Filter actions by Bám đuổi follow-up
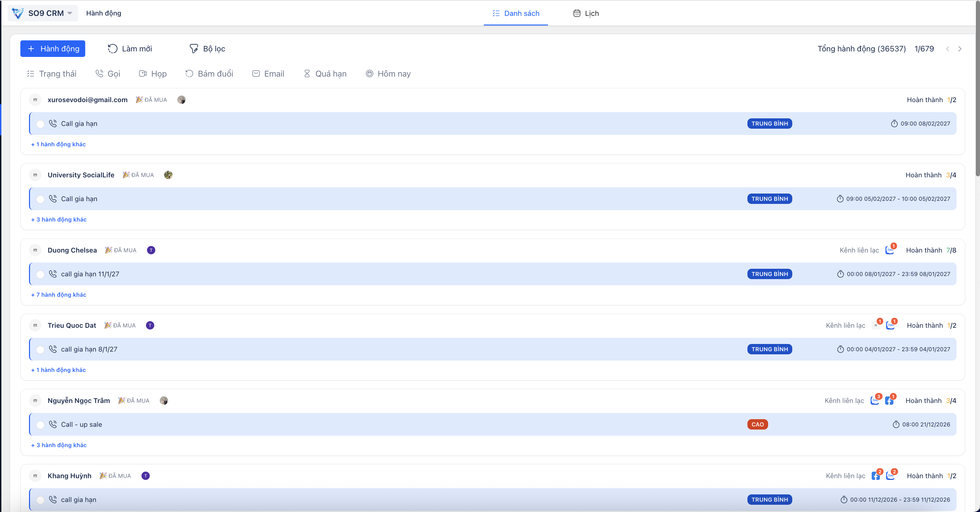 209,74
